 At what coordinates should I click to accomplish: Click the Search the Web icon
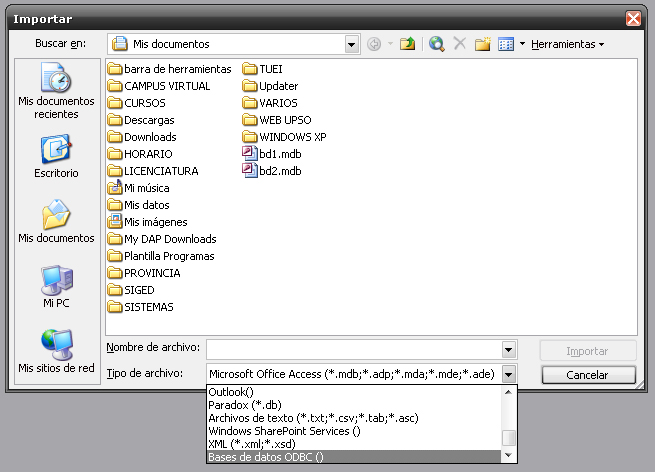(x=437, y=44)
